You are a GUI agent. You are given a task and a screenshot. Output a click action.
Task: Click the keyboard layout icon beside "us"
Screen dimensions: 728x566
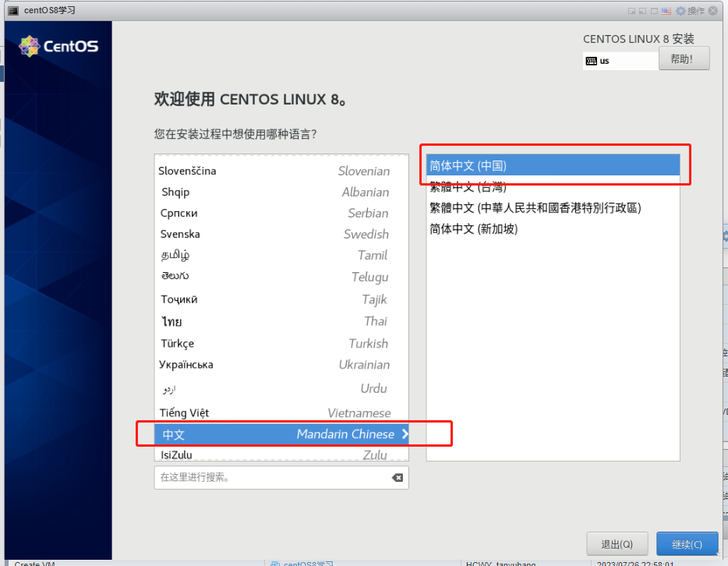pyautogui.click(x=591, y=61)
